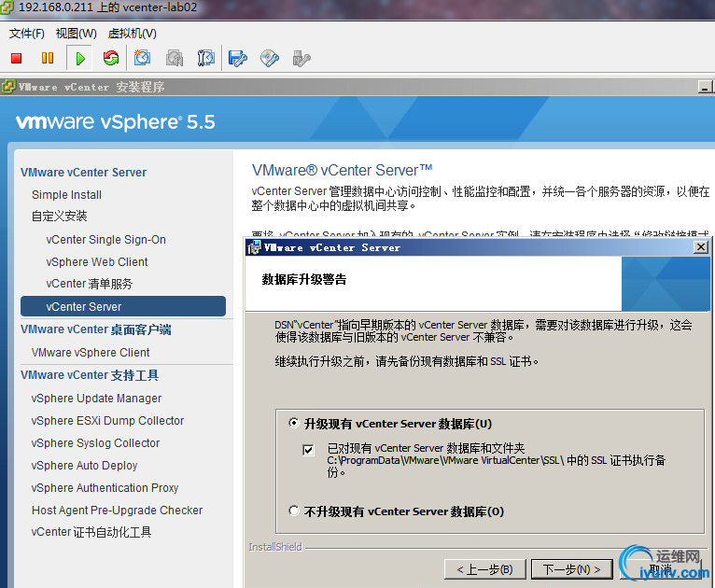Select 不升级现有 vCenter Server 数据库 option
The height and width of the screenshot is (588, 715).
(294, 511)
